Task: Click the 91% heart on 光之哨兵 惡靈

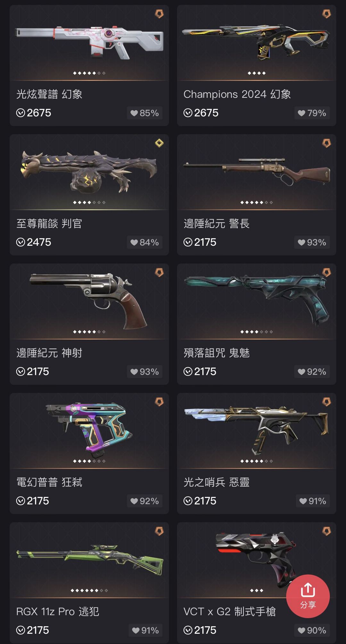Action: pyautogui.click(x=313, y=501)
